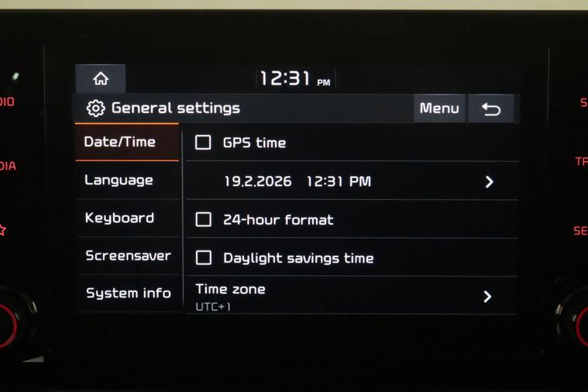
Task: Enable the GPS time checkbox
Action: tap(203, 143)
